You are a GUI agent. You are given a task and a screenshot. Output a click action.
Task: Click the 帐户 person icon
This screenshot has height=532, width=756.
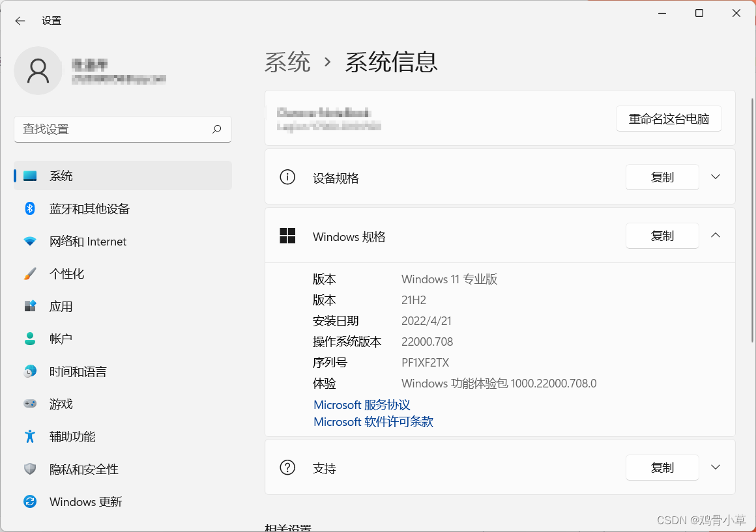30,339
